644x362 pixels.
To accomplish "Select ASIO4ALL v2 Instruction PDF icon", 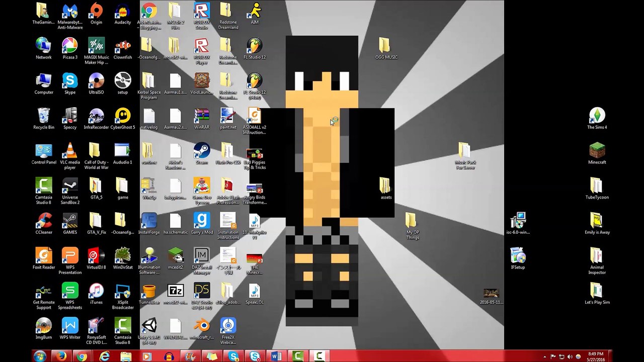I will (255, 121).
